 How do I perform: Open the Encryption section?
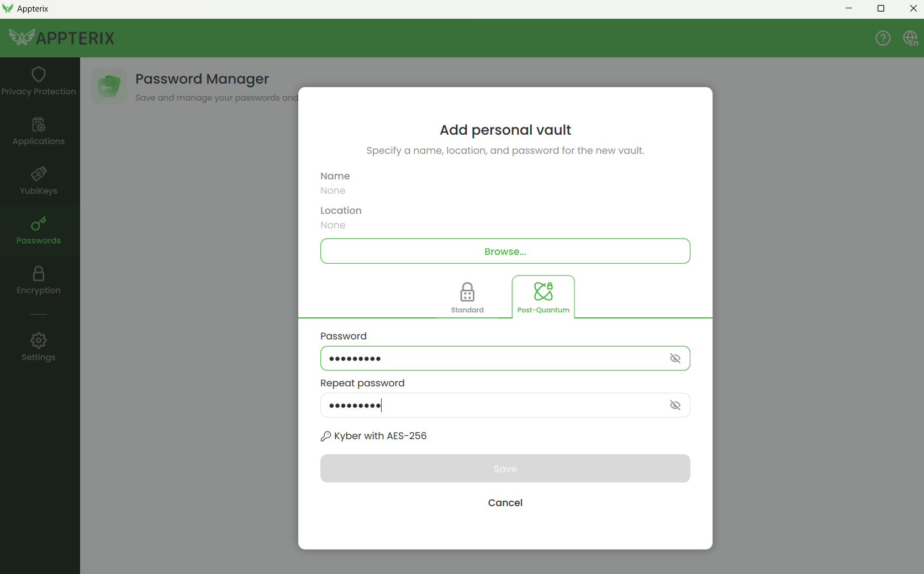[x=39, y=280]
